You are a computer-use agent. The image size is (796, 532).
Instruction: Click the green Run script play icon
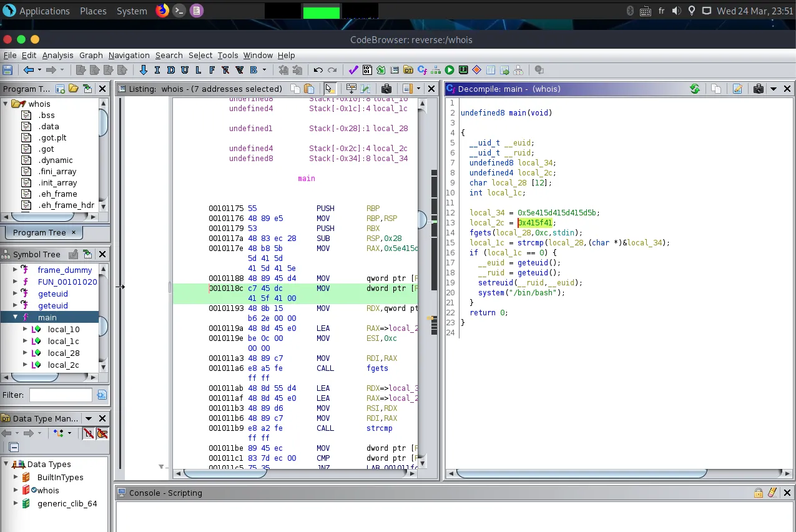449,70
